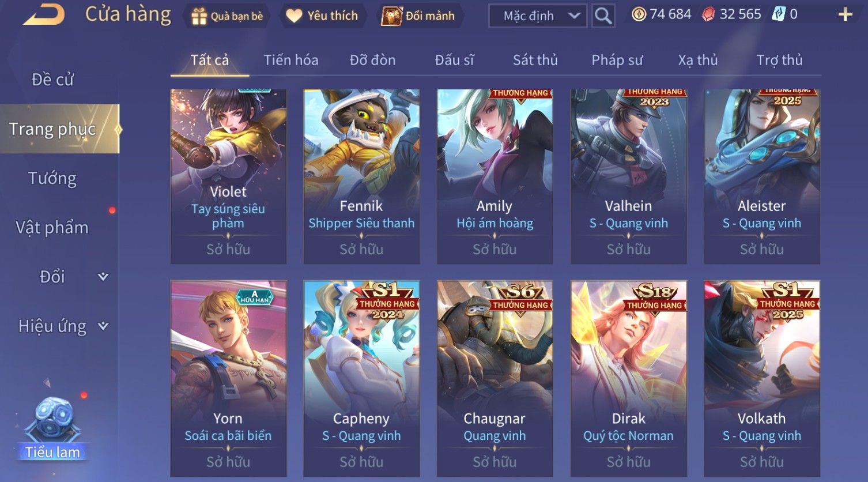Select the Sát thủ tab
Screen dimensions: 868x482
[535, 60]
